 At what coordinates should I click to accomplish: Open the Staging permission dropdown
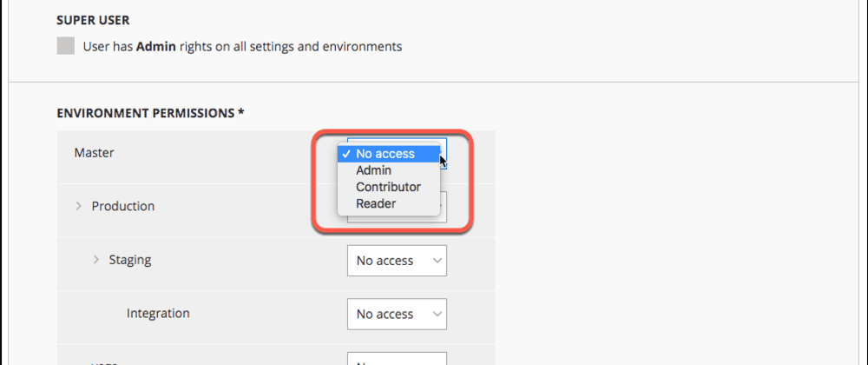pyautogui.click(x=397, y=261)
